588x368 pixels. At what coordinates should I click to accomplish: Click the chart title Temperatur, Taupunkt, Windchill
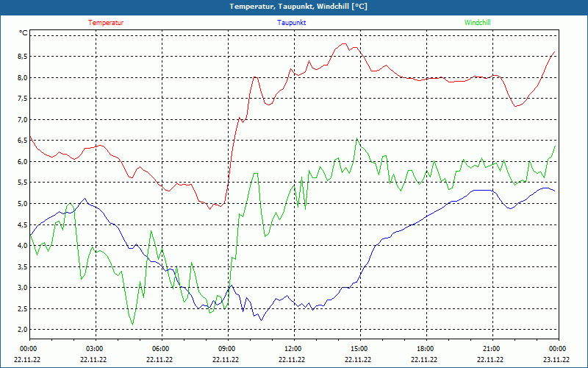298,7
